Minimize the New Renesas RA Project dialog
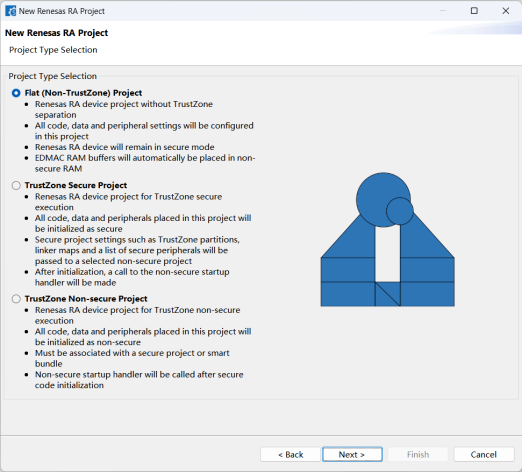The height and width of the screenshot is (472, 522). (443, 11)
